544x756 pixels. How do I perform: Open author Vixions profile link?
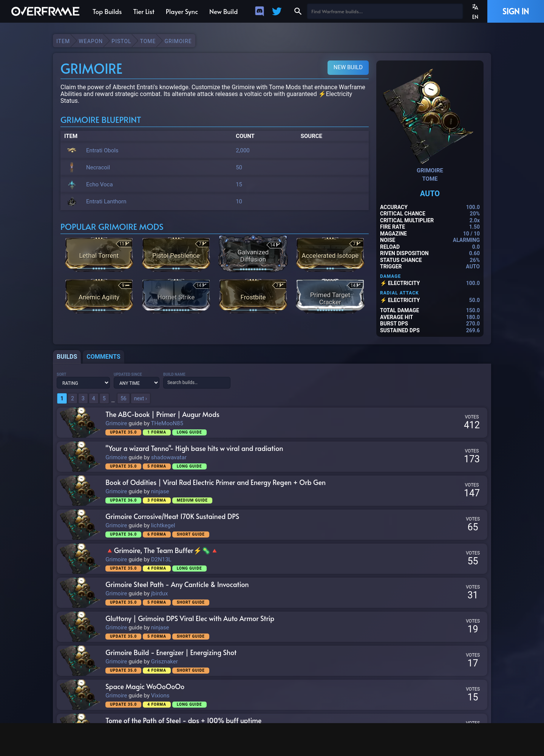coord(160,696)
